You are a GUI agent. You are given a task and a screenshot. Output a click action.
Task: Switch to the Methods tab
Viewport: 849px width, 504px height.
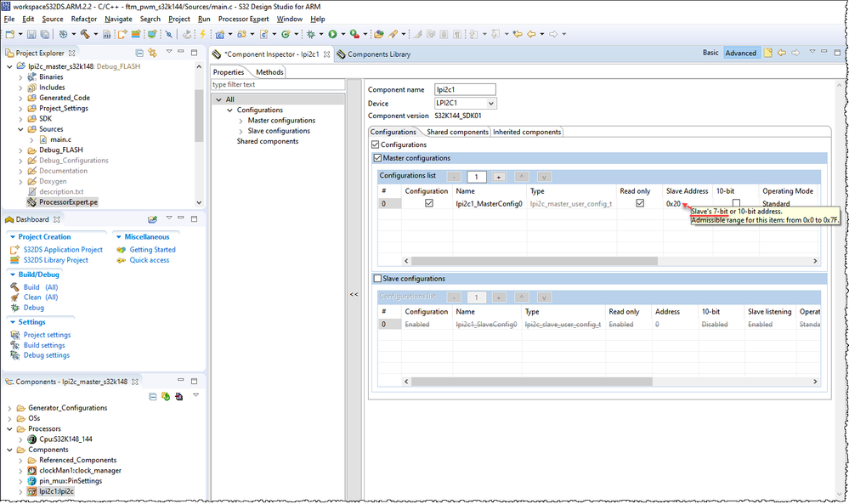(269, 72)
